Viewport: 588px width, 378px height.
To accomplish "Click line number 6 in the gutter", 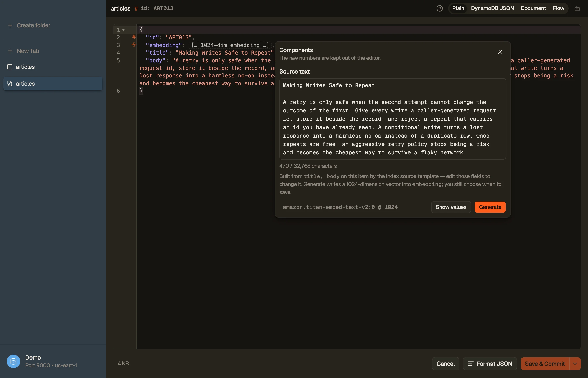I will tap(118, 91).
